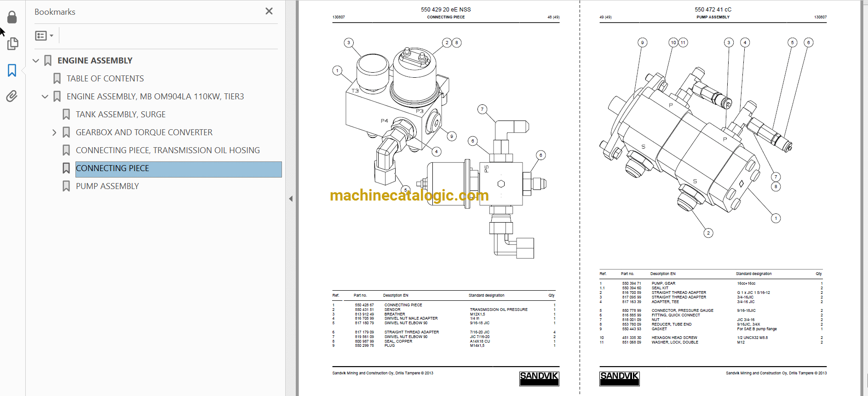Select the highlighted CONNECTING PIECE bookmark
Image resolution: width=868 pixels, height=396 pixels.
coord(178,169)
